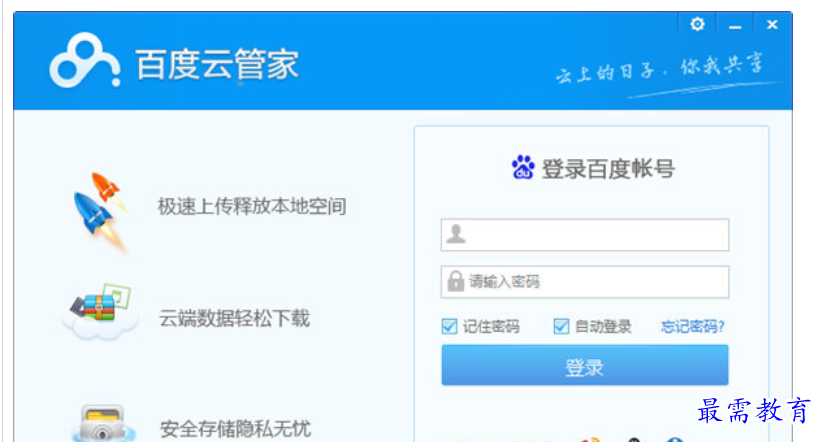
Task: Open settings via the gear icon
Action: click(697, 24)
